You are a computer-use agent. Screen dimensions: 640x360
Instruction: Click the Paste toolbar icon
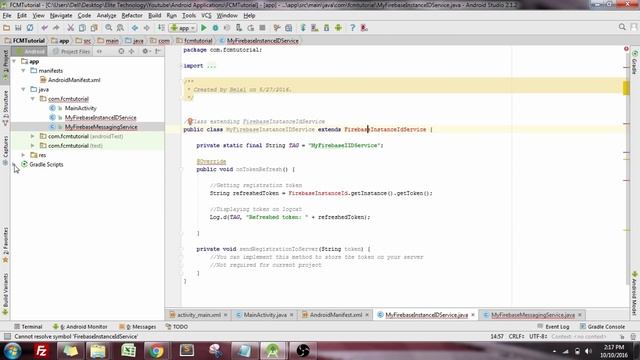pyautogui.click(x=94, y=28)
